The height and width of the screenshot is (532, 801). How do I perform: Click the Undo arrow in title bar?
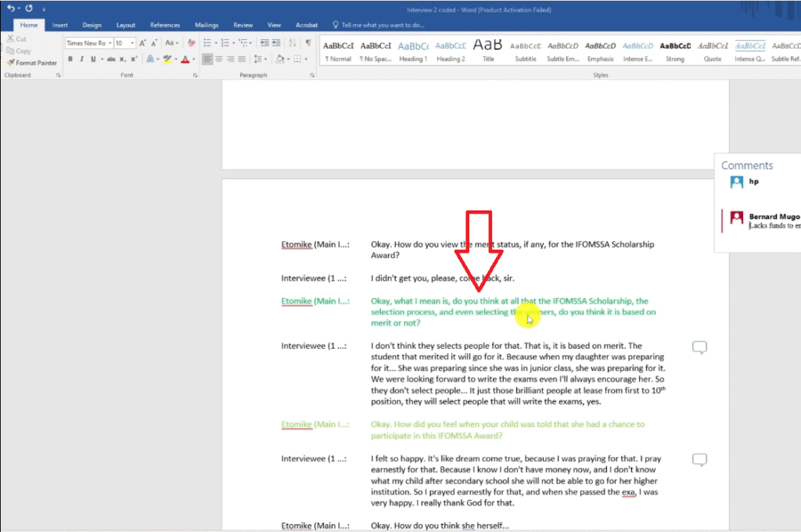coord(11,9)
